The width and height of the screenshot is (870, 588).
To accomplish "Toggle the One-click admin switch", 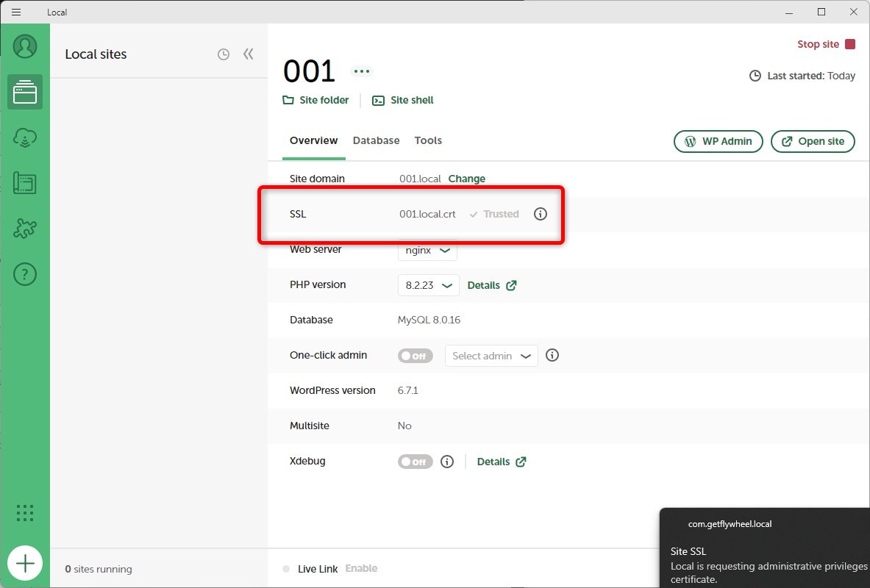I will [x=415, y=356].
